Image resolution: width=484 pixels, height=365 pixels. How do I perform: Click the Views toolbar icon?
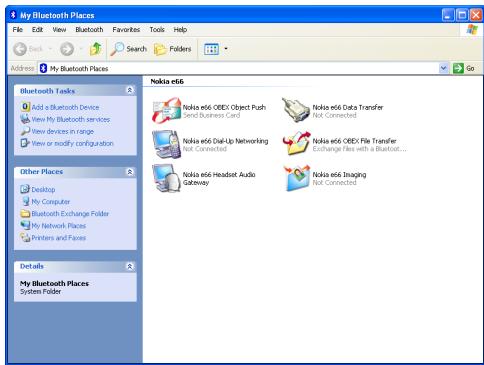211,49
